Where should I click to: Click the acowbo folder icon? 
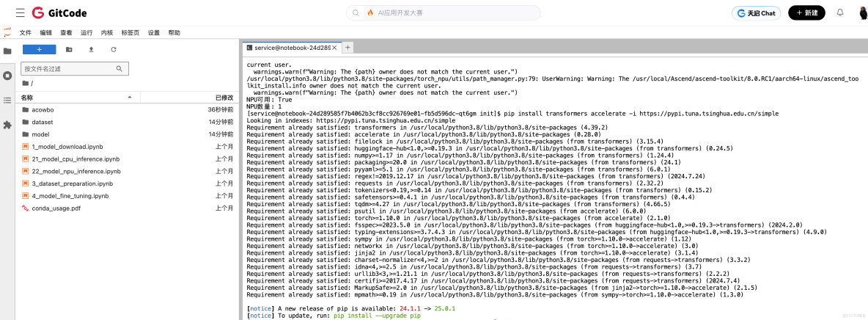point(26,110)
